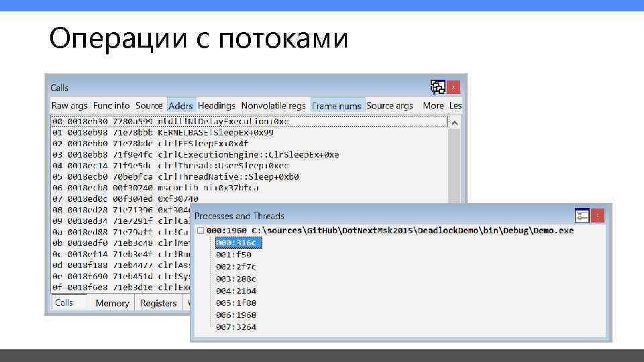644x362 pixels.
Task: Select frame 00 ntdll!NtDelayExecution
Action: pyautogui.click(x=250, y=121)
